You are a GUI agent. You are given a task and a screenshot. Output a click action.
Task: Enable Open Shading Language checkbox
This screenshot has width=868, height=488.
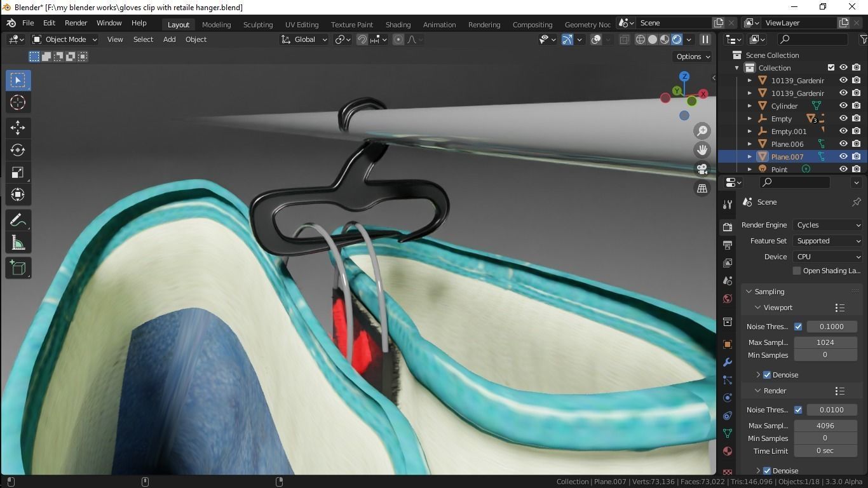[797, 271]
